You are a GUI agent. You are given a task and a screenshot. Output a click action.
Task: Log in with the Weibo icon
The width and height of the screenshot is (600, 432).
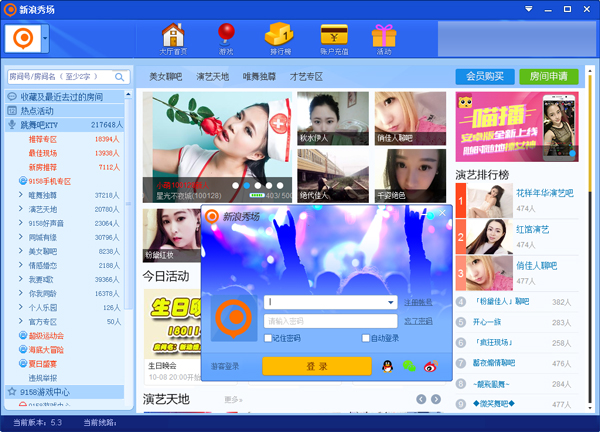click(x=431, y=366)
